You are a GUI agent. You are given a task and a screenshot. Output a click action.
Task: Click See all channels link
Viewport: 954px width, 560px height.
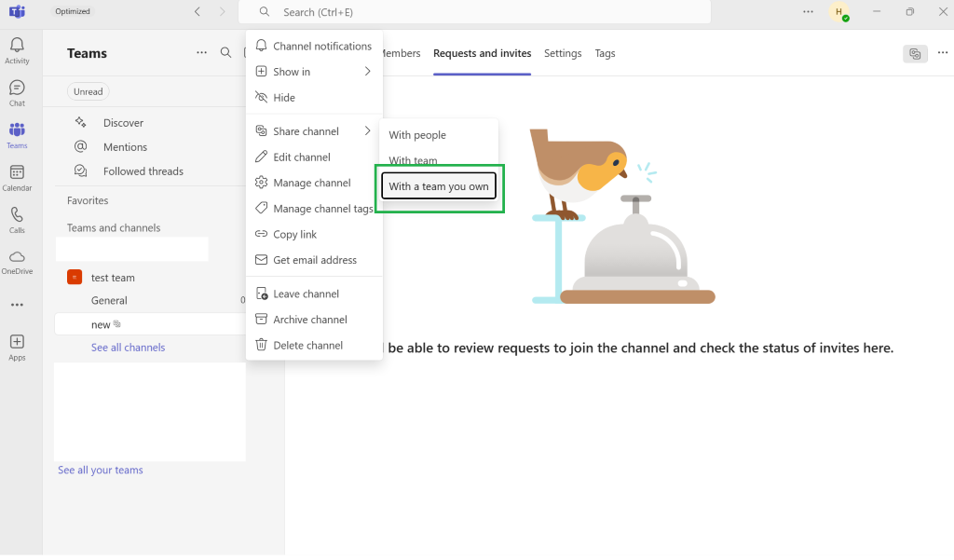click(128, 348)
